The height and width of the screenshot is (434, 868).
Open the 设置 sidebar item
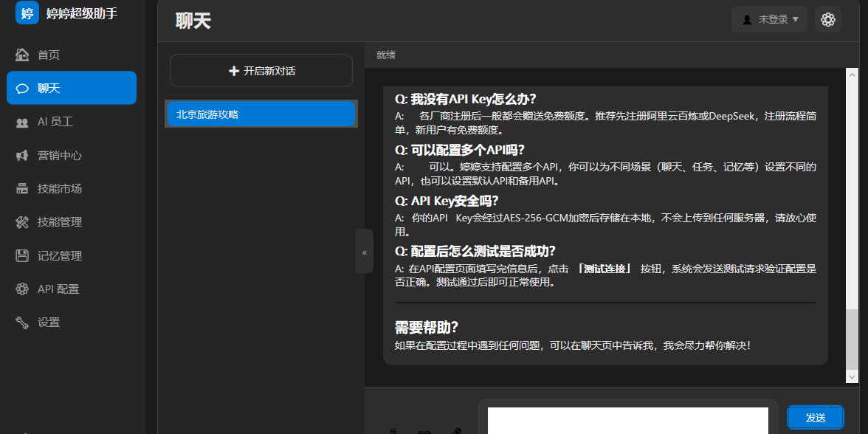(72, 322)
